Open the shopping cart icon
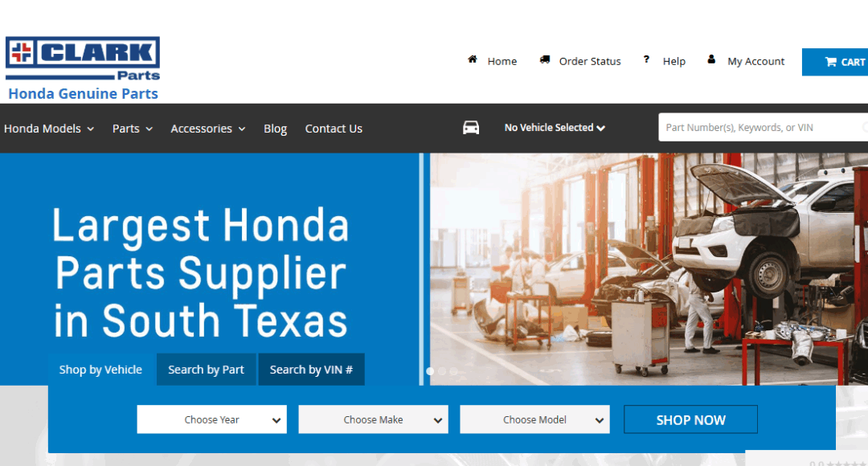Image resolution: width=868 pixels, height=466 pixels. click(830, 62)
